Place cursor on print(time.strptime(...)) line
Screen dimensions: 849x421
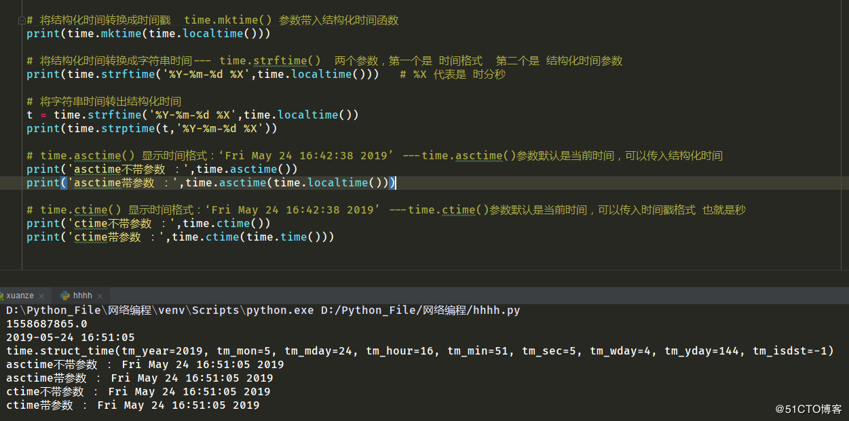pos(152,128)
